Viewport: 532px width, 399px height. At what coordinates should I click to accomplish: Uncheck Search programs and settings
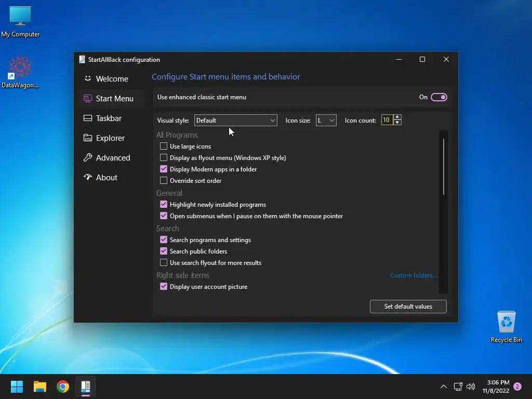164,240
